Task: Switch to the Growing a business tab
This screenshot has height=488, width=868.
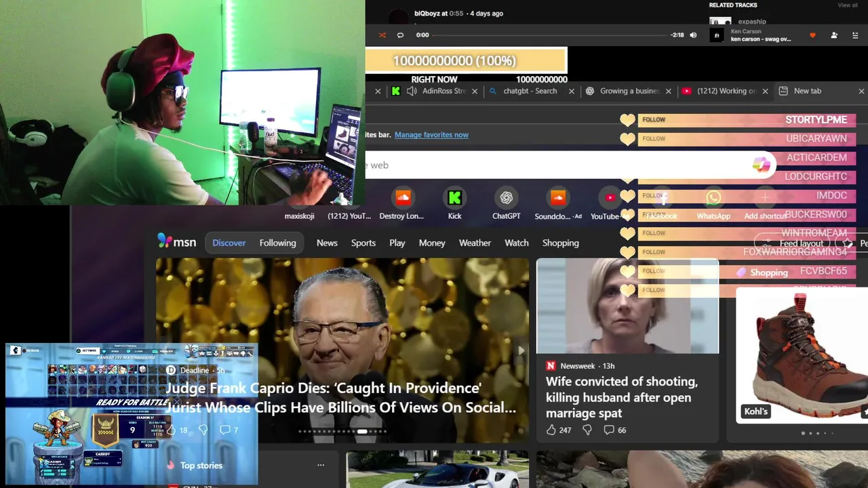Action: click(629, 91)
